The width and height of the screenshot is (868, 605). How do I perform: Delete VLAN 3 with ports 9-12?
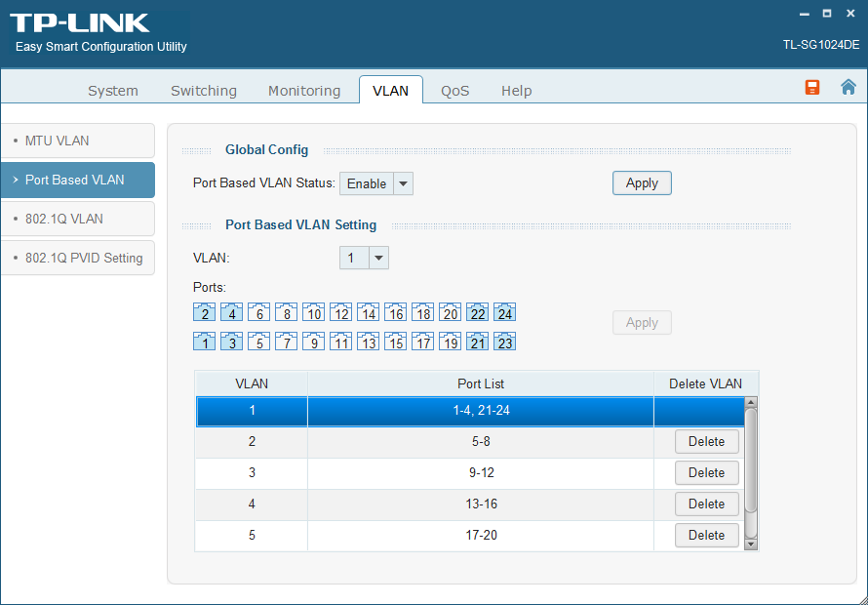click(x=707, y=472)
